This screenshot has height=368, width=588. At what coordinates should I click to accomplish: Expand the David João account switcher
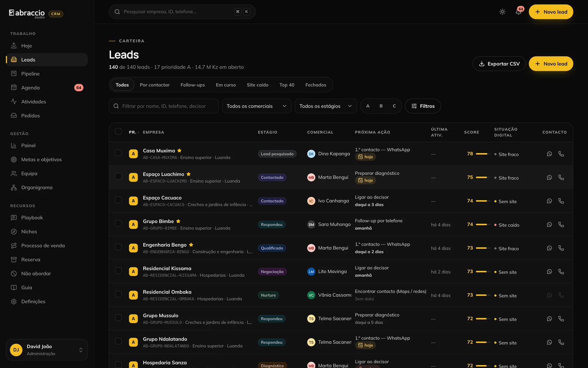point(47,350)
